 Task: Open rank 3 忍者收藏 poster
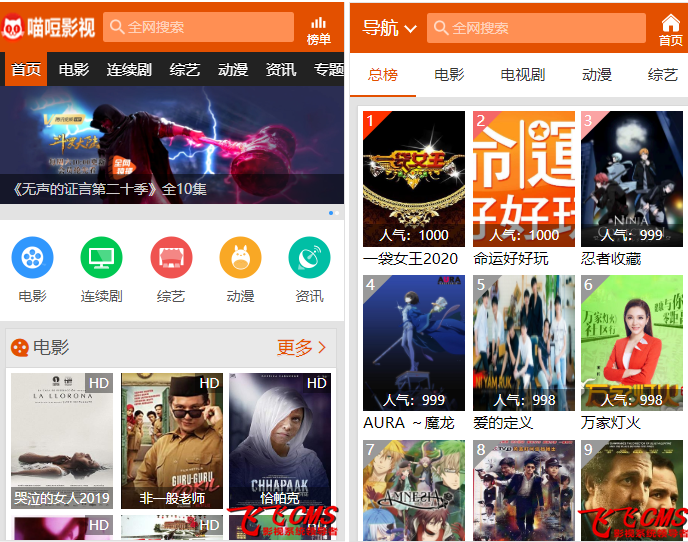coord(632,179)
